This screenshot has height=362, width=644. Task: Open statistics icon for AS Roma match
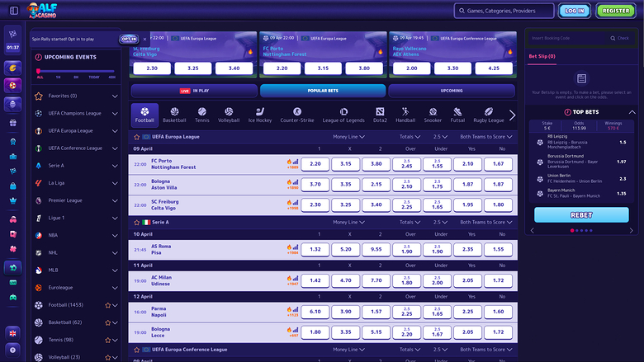pos(296,247)
